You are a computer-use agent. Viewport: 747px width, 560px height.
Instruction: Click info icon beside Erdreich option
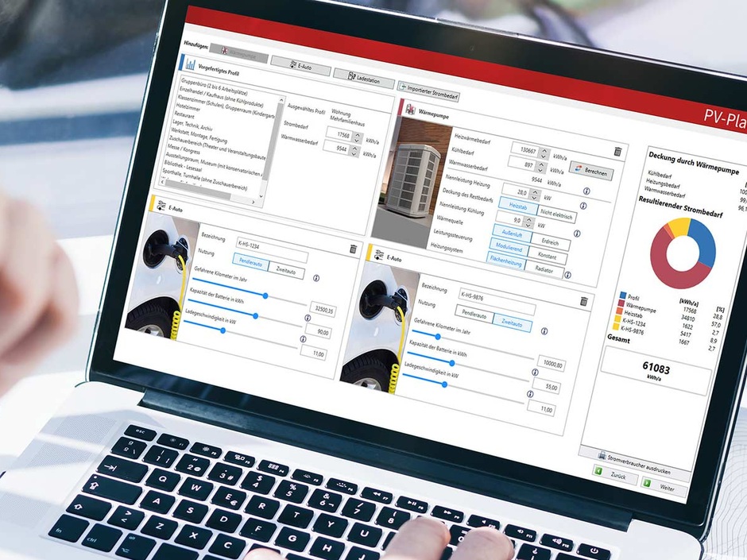coord(577,234)
